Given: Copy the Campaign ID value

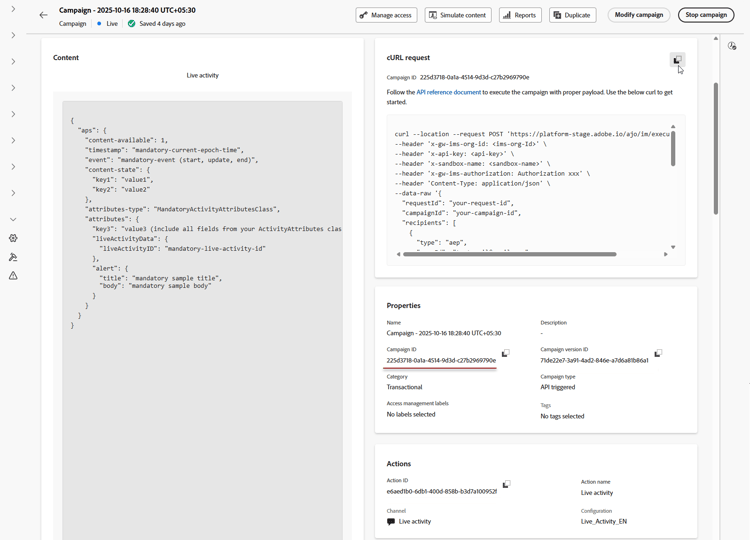Looking at the screenshot, I should 506,353.
